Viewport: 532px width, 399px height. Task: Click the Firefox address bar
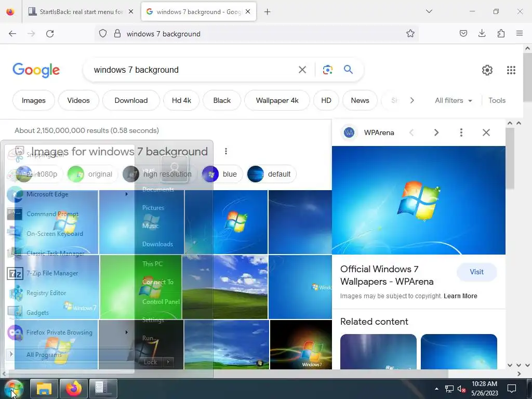pos(258,34)
